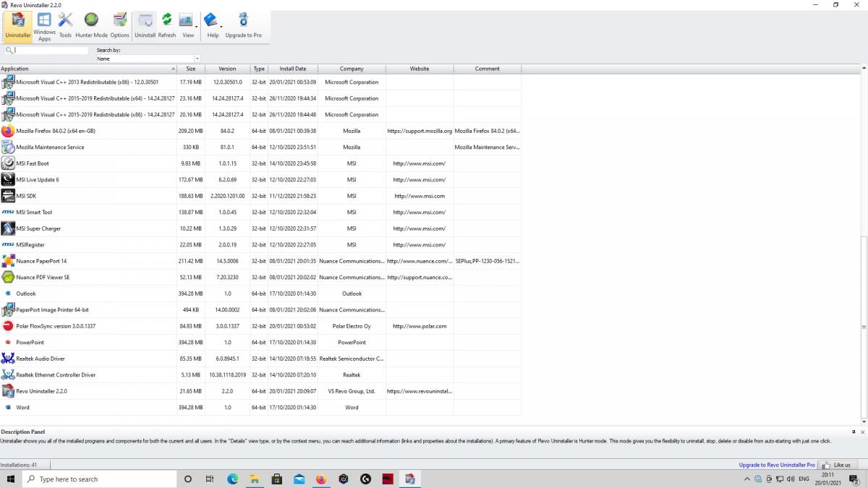Viewport: 868px width, 488px height.
Task: Open the Windows Apps section
Action: tap(44, 26)
